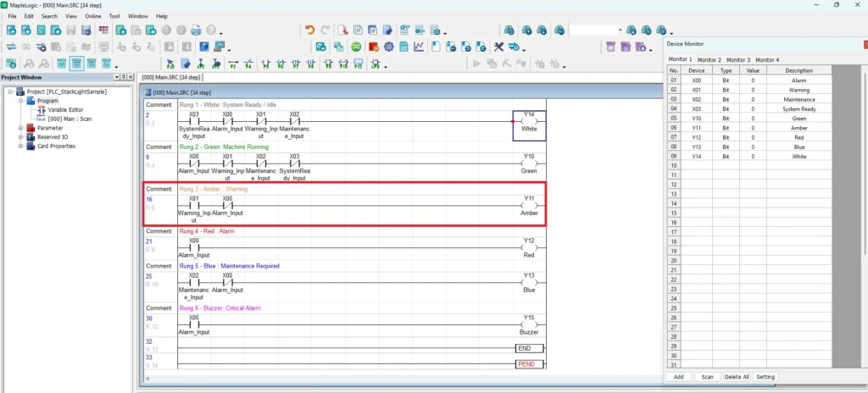Click the Y13 cell in Device Monitor
The image size is (868, 393).
[697, 147]
